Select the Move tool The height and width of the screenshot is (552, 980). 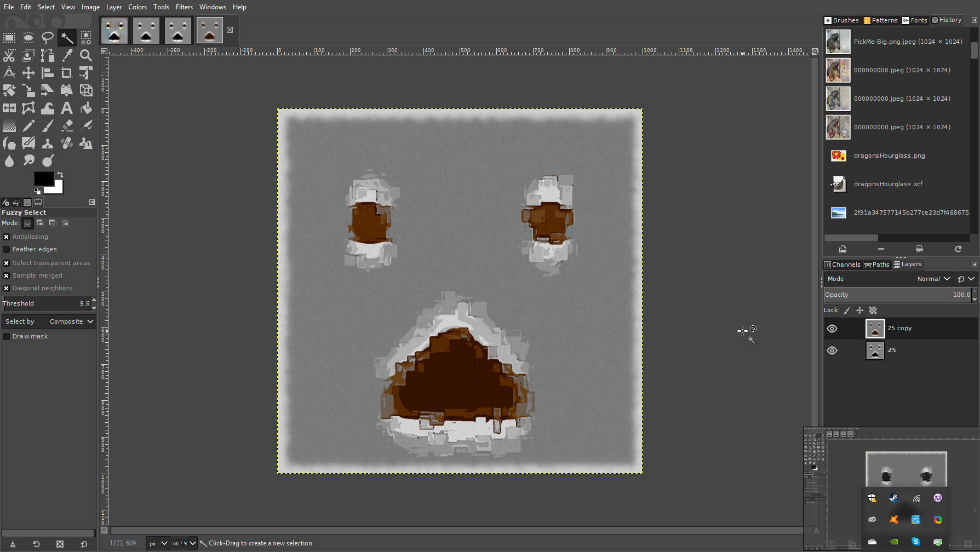pos(28,73)
